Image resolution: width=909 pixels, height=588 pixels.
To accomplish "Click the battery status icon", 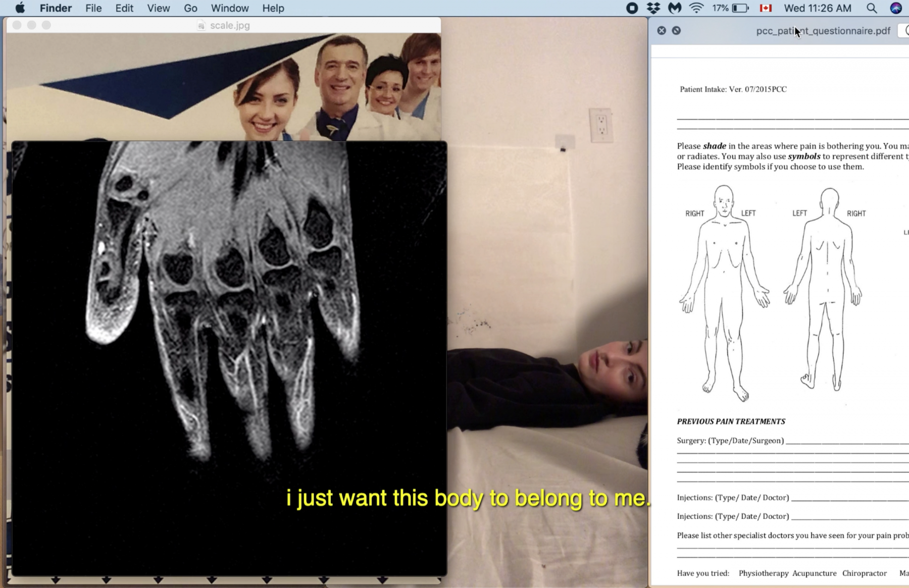I will click(x=740, y=8).
